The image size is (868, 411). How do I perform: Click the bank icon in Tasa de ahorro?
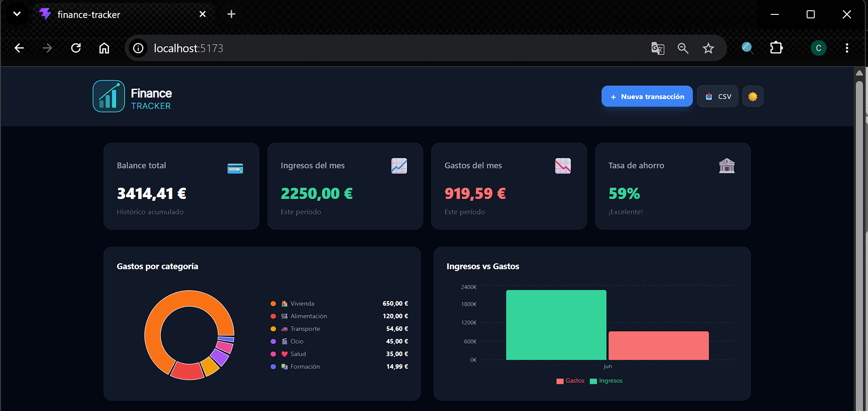coord(727,166)
